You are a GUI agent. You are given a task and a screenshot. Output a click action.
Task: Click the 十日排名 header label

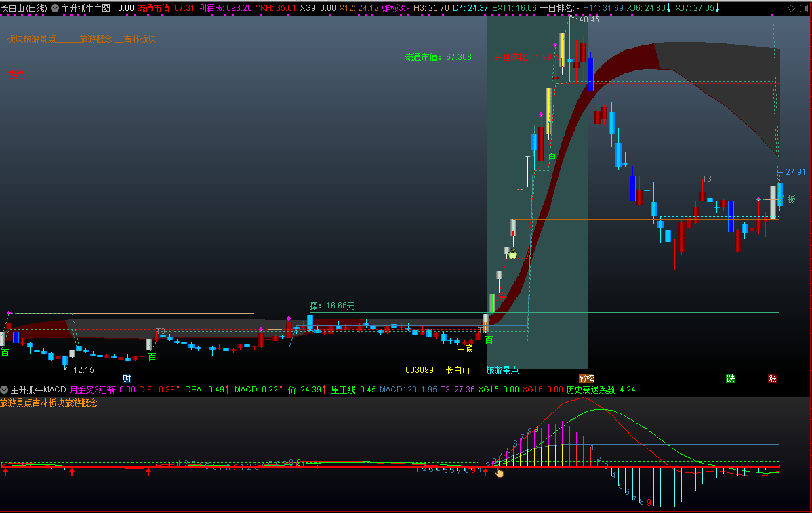558,8
